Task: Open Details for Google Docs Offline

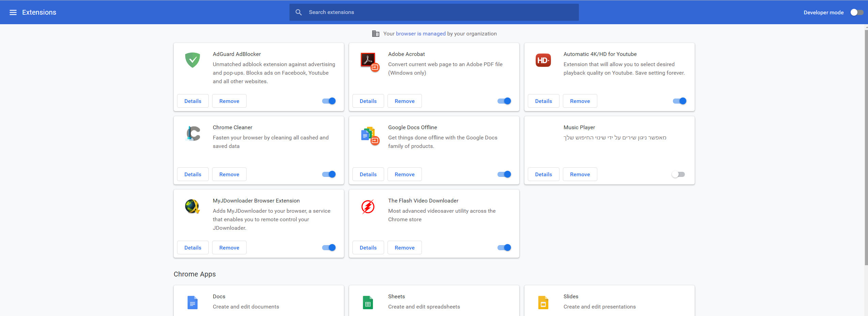Action: [368, 174]
